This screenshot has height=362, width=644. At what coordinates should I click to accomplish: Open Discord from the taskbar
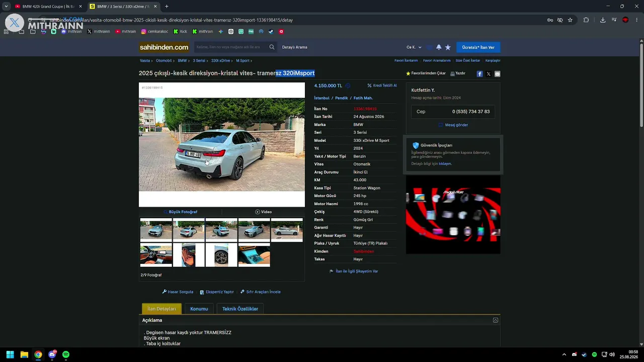[x=52, y=354]
